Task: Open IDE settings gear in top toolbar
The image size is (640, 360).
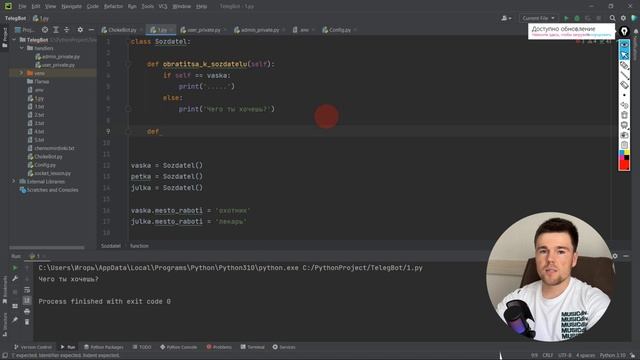Action: [623, 18]
